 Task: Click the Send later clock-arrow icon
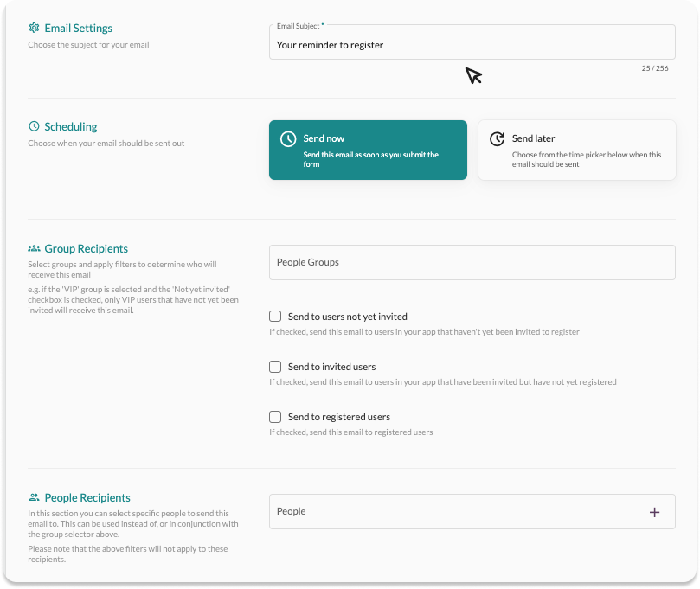coord(497,139)
